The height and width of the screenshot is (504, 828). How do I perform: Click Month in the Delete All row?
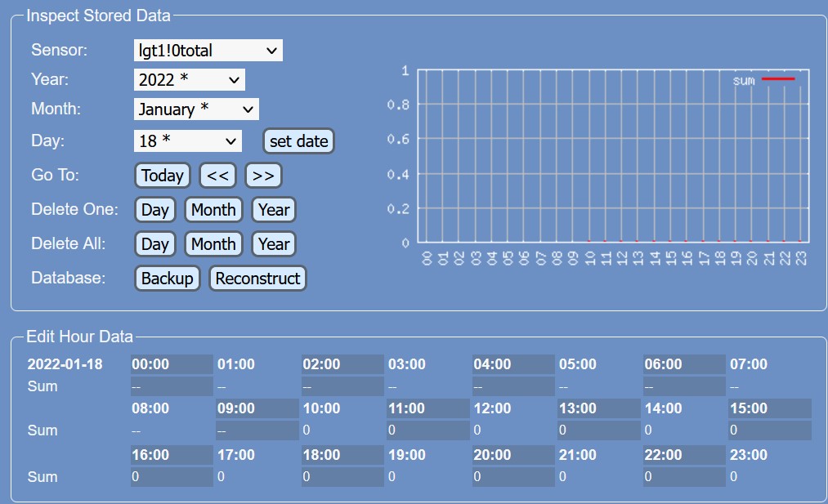point(213,243)
